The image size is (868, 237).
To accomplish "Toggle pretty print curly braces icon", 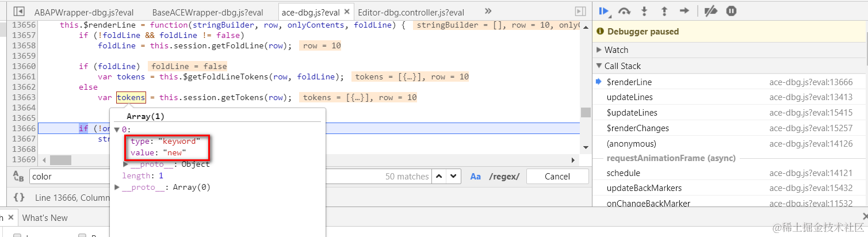I will coord(19,197).
